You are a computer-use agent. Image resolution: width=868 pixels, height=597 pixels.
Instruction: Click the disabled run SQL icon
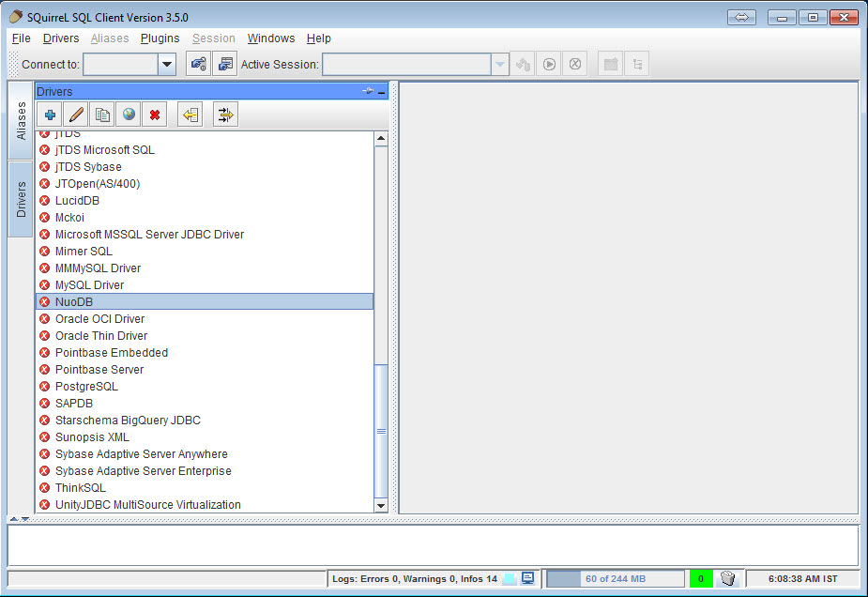(x=549, y=64)
